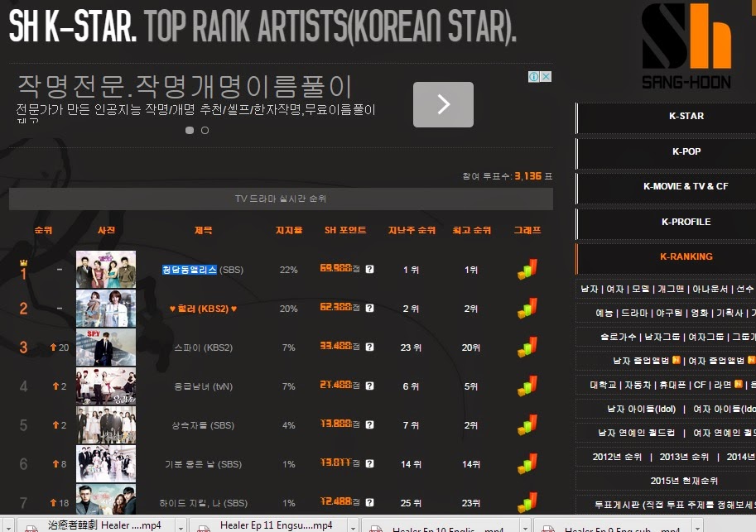
Task: Click SH point help icon in rank 3 row
Action: click(x=370, y=347)
